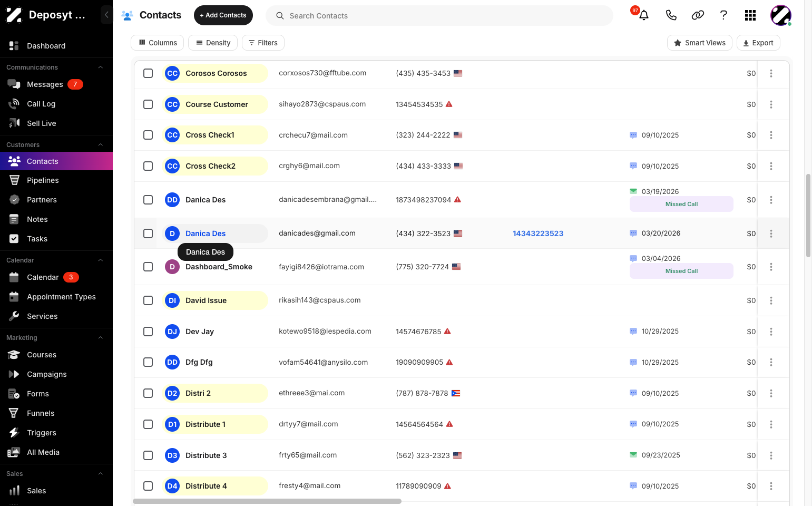Open the notifications bell
Screen dimensions: 812x506
[644, 15]
